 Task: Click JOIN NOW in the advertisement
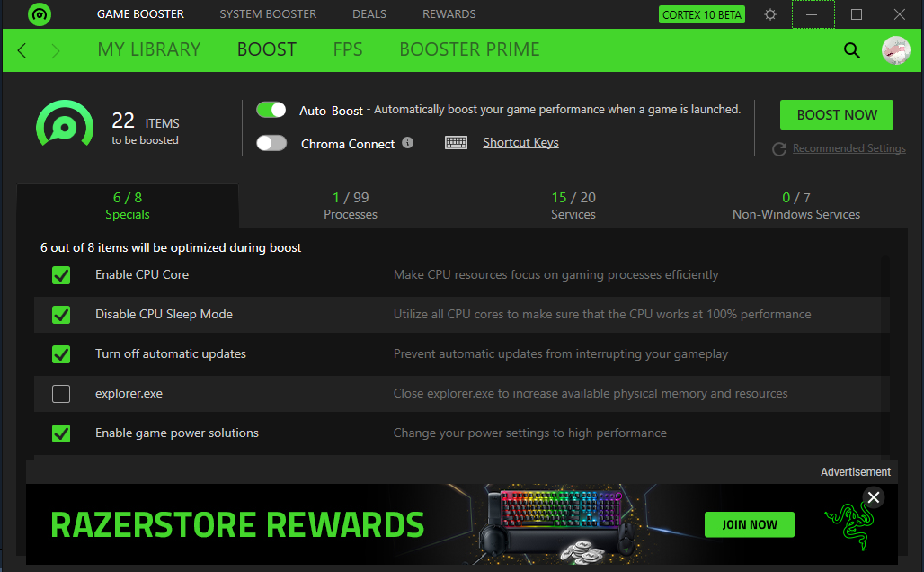point(749,524)
